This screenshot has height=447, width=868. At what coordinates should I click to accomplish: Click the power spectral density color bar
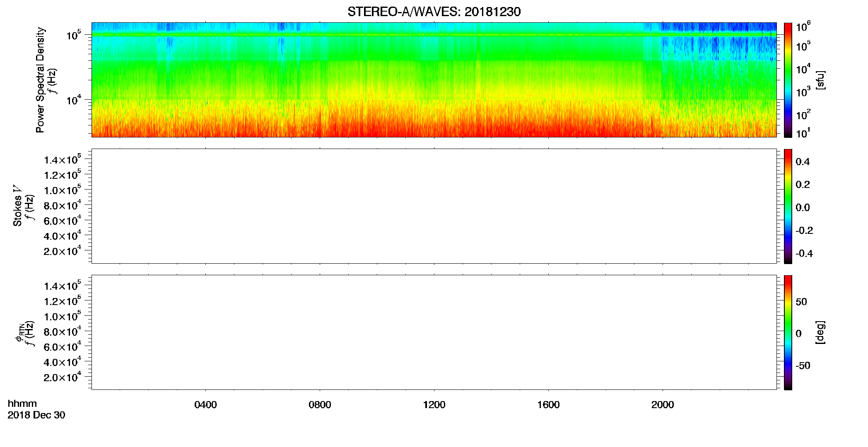coord(788,80)
